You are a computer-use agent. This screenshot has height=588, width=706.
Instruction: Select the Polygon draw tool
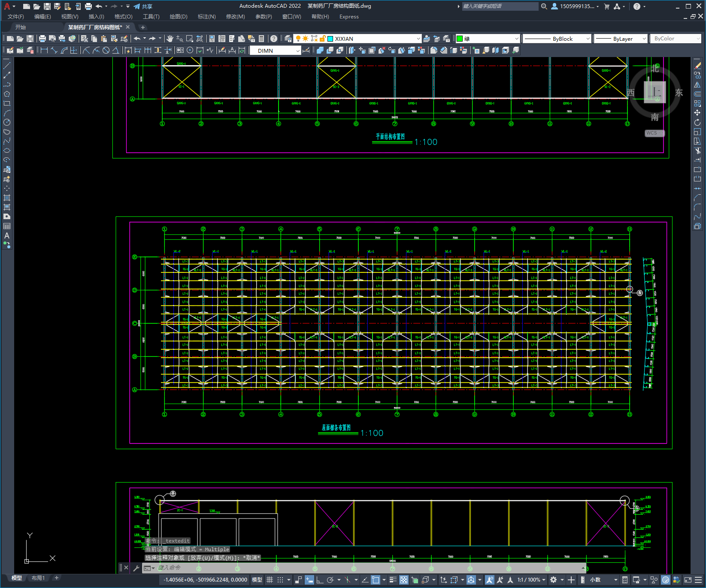[x=7, y=94]
